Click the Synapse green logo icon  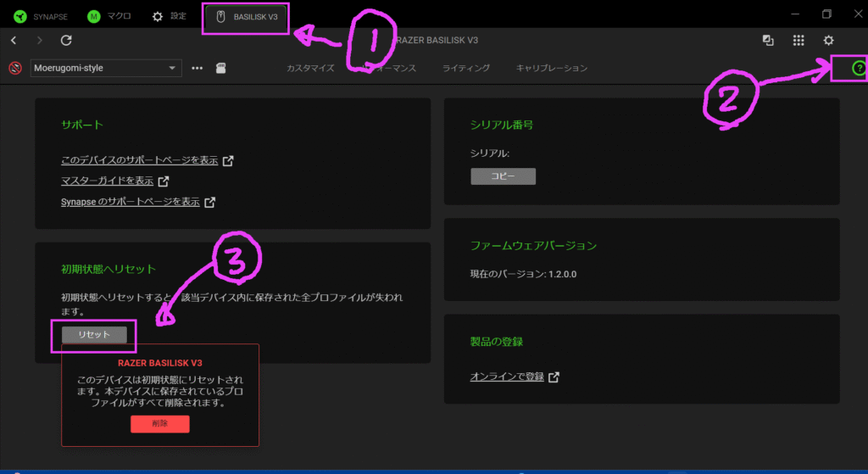pyautogui.click(x=20, y=17)
